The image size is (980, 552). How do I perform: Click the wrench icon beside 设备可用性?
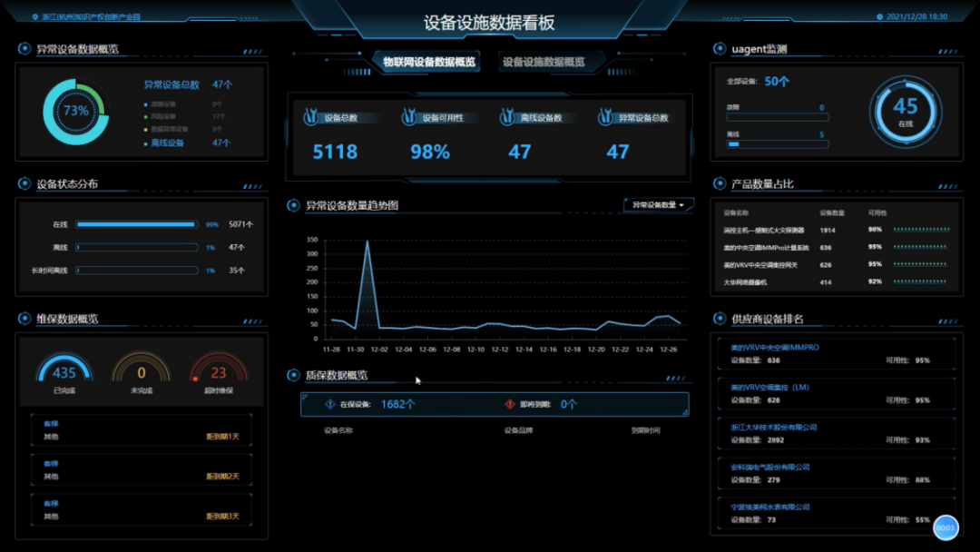click(409, 117)
